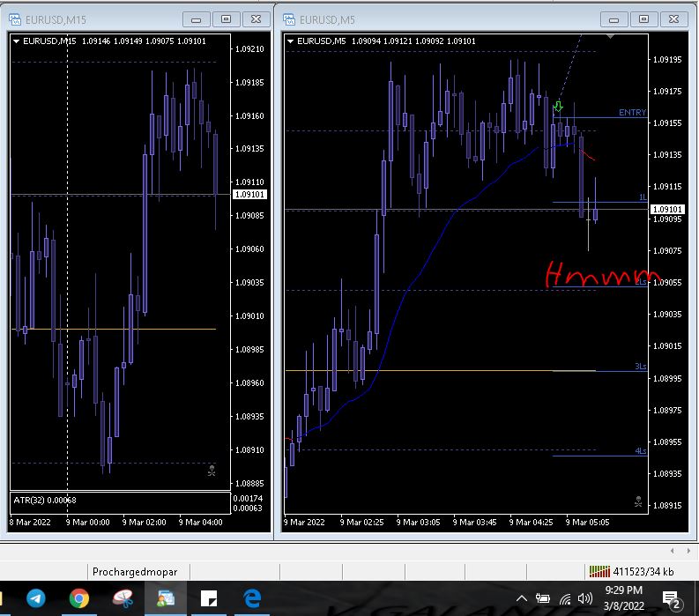Minimize the EURUSD,M15 chart window

[x=197, y=19]
